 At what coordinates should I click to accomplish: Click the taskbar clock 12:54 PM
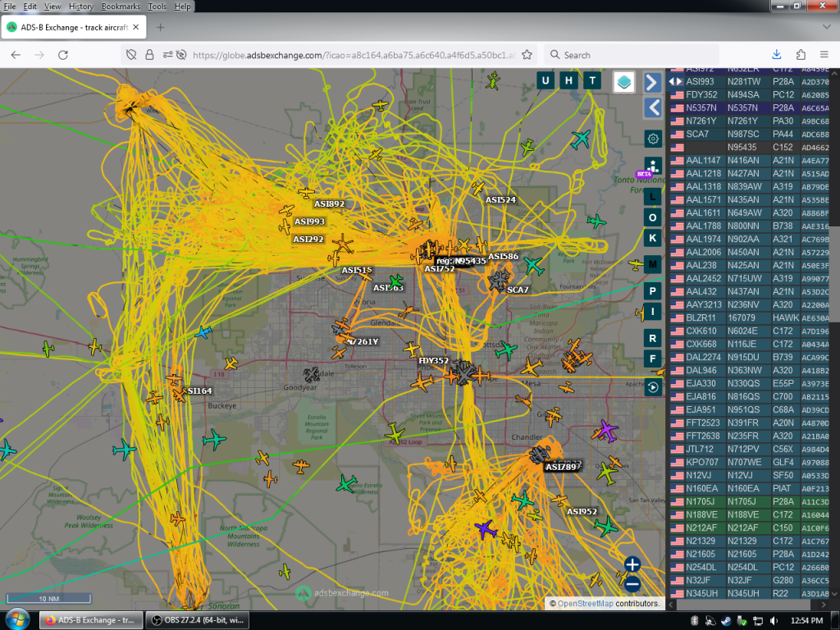click(806, 620)
